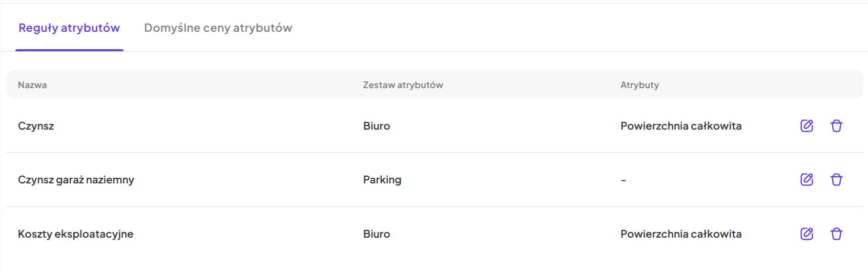Viewport: 868px width, 273px height.
Task: Click the Nazwa column header
Action: tap(32, 85)
